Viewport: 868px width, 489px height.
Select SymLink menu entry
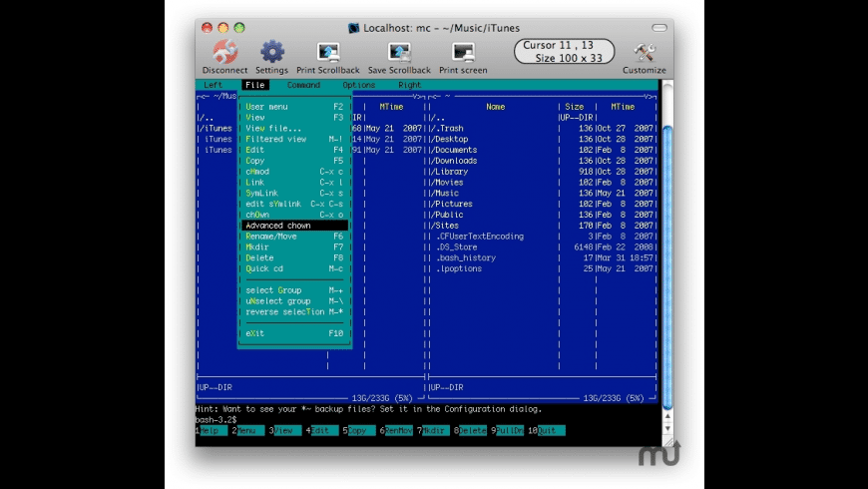click(x=294, y=193)
